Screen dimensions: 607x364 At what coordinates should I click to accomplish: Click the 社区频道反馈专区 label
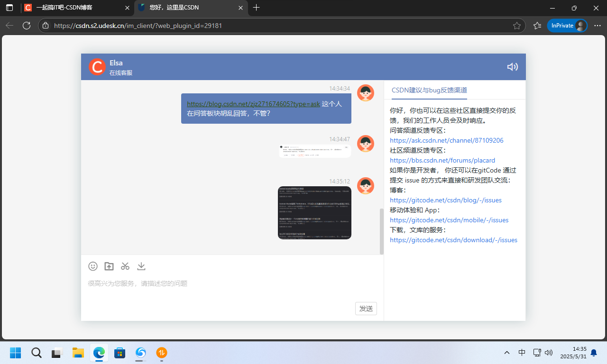tap(418, 150)
